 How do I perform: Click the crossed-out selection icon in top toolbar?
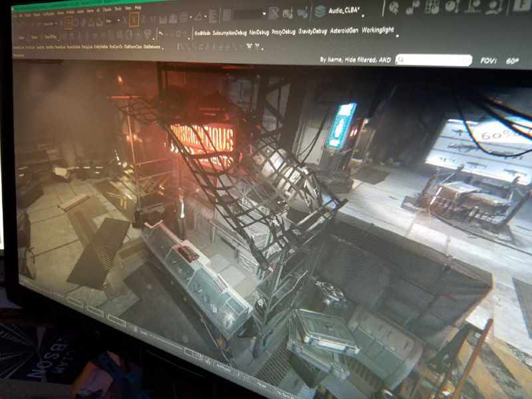point(273,13)
